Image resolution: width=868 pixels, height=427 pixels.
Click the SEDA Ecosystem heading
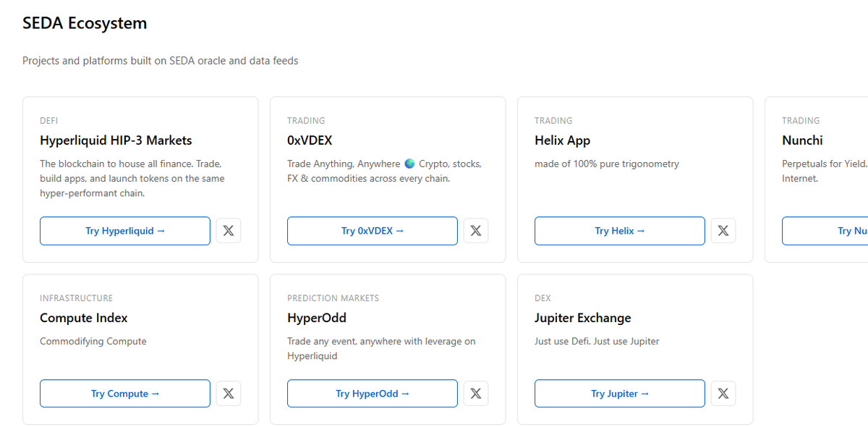coord(85,23)
